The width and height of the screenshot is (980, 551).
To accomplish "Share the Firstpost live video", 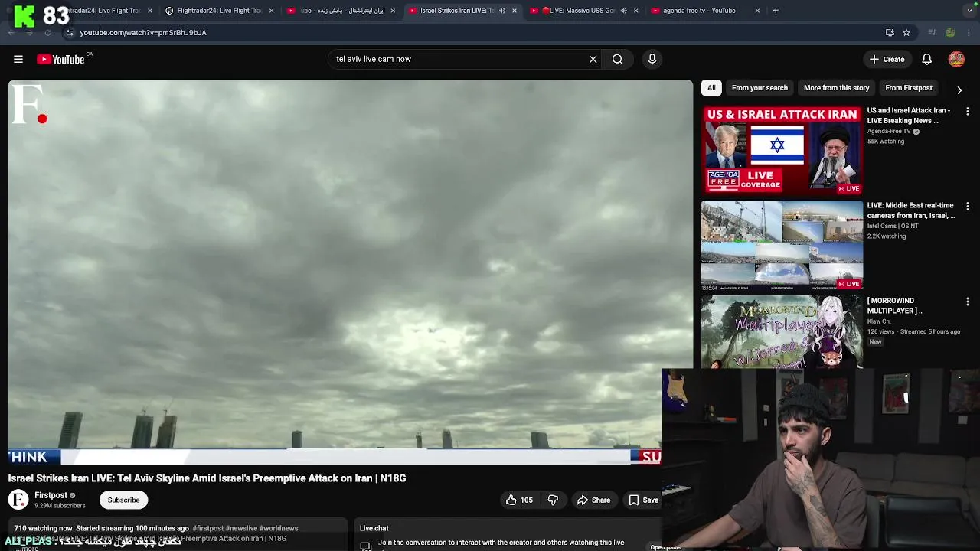I will pyautogui.click(x=593, y=500).
